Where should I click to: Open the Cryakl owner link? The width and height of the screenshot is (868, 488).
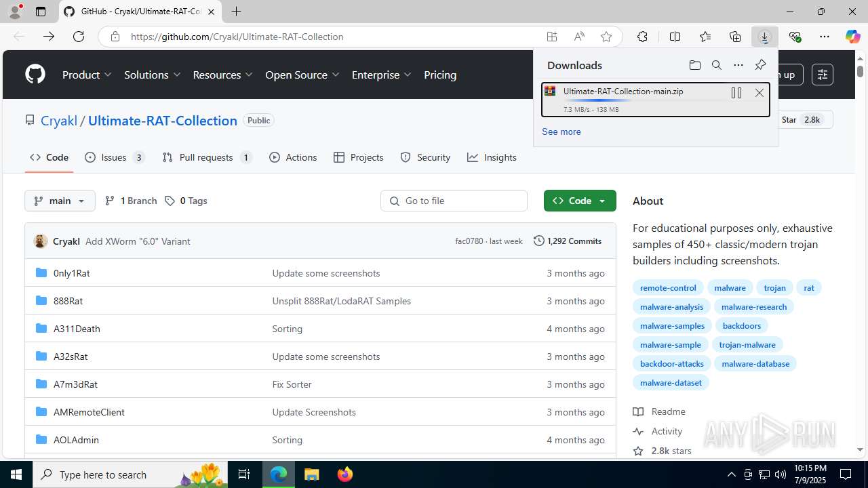click(59, 121)
